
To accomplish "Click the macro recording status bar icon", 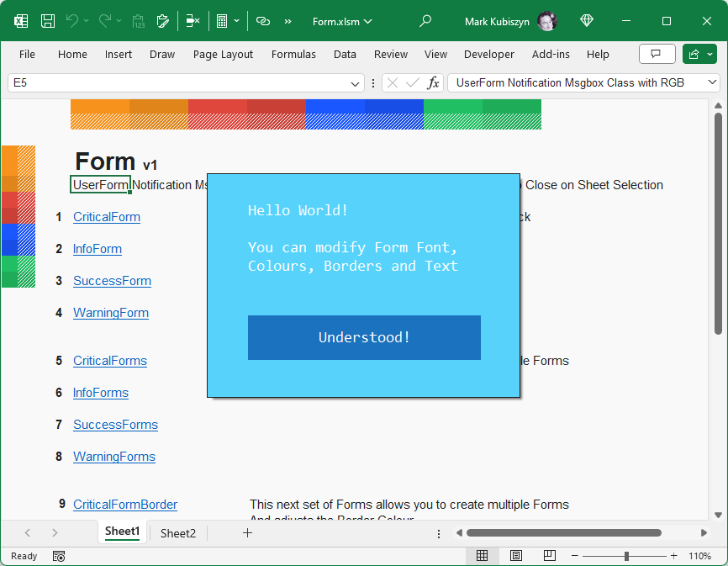I will pos(59,556).
